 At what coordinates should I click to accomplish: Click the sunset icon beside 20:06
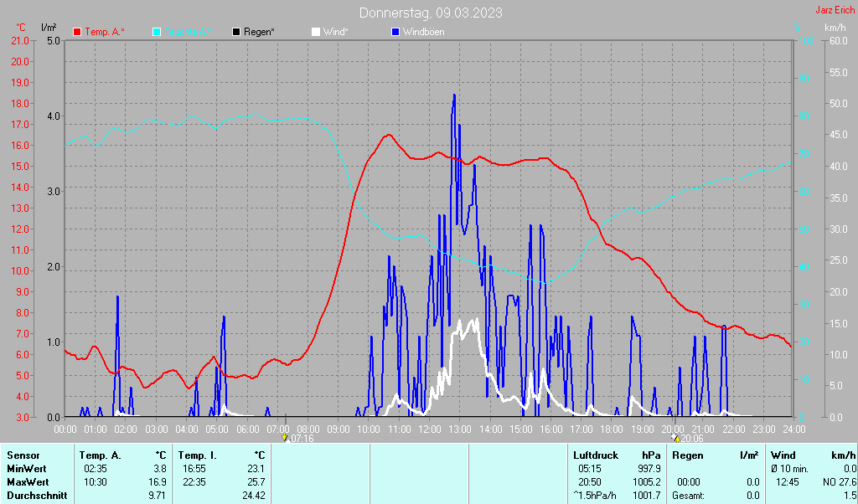[x=675, y=439]
